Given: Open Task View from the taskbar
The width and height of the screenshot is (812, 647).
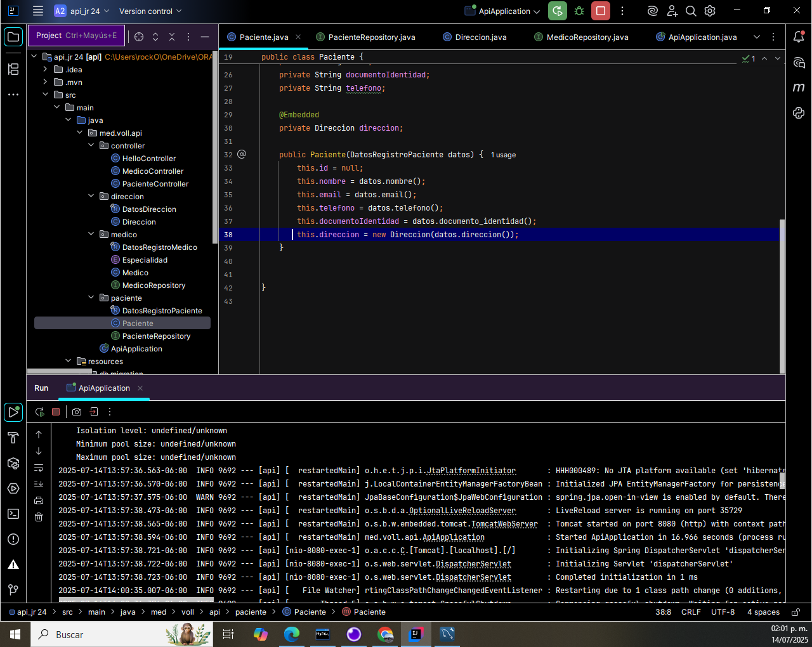Looking at the screenshot, I should pos(228,634).
